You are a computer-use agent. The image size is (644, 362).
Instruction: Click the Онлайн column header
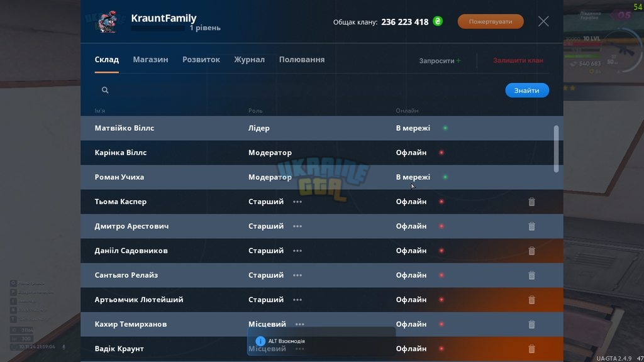pos(407,111)
